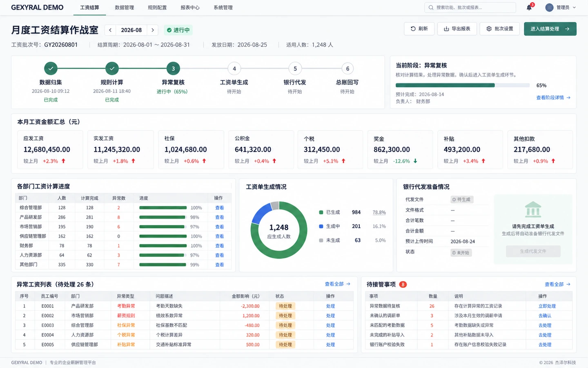Image resolution: width=588 pixels, height=368 pixels.
Task: Click the 应发工资 upward trend arrow
Action: coord(63,161)
